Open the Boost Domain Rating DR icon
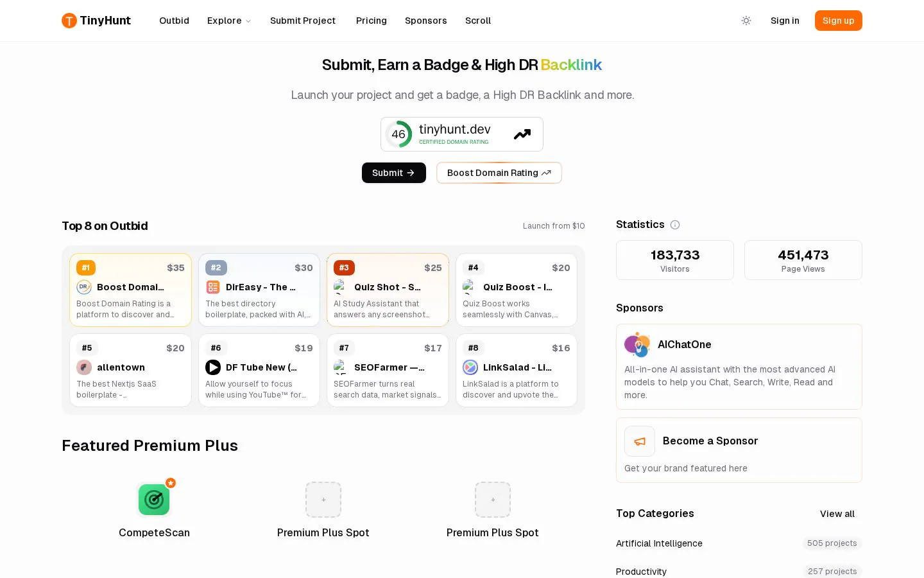This screenshot has height=578, width=924. pyautogui.click(x=84, y=287)
